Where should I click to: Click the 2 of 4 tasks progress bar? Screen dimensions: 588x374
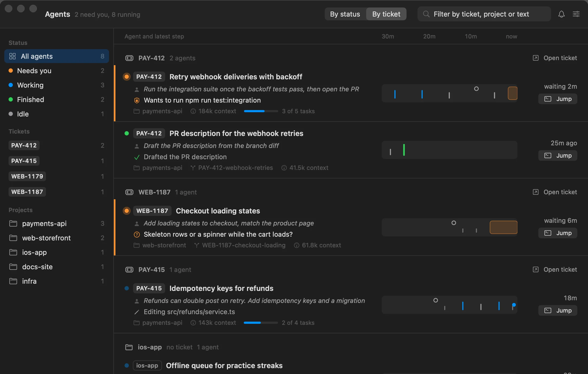tap(261, 323)
